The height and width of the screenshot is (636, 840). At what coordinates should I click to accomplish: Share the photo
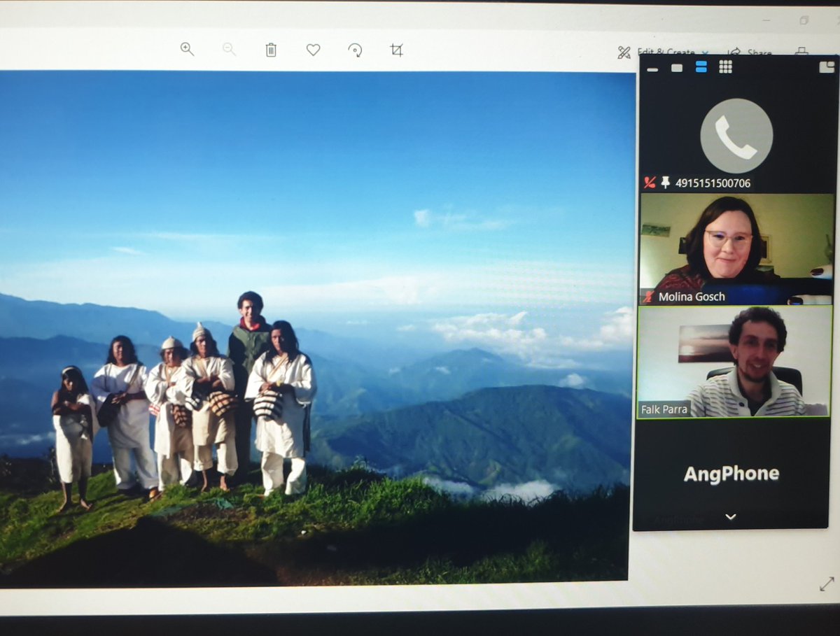click(750, 52)
